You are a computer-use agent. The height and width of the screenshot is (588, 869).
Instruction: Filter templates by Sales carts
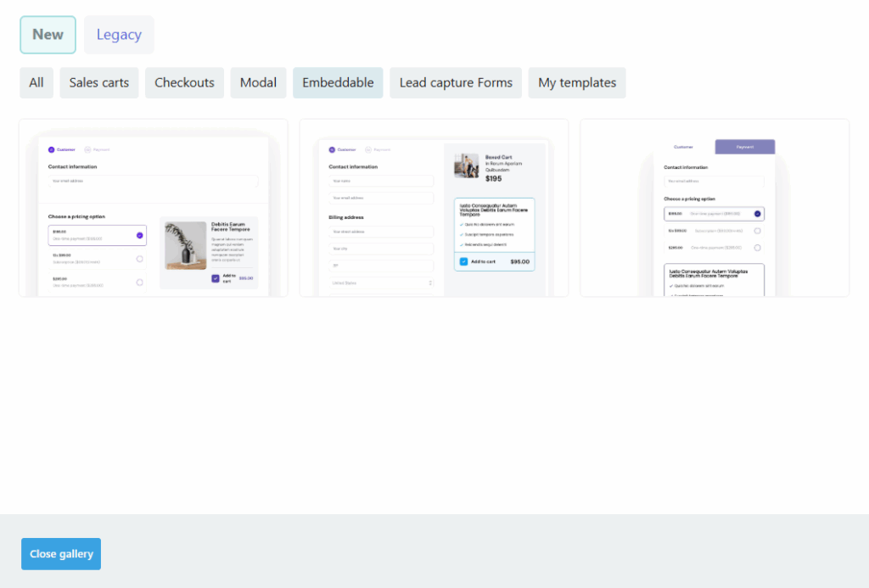click(99, 83)
